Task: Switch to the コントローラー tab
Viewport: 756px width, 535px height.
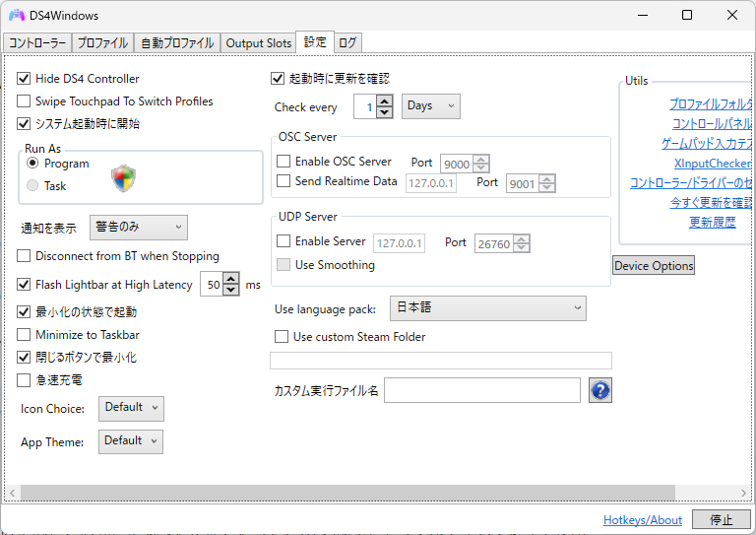Action: tap(37, 43)
